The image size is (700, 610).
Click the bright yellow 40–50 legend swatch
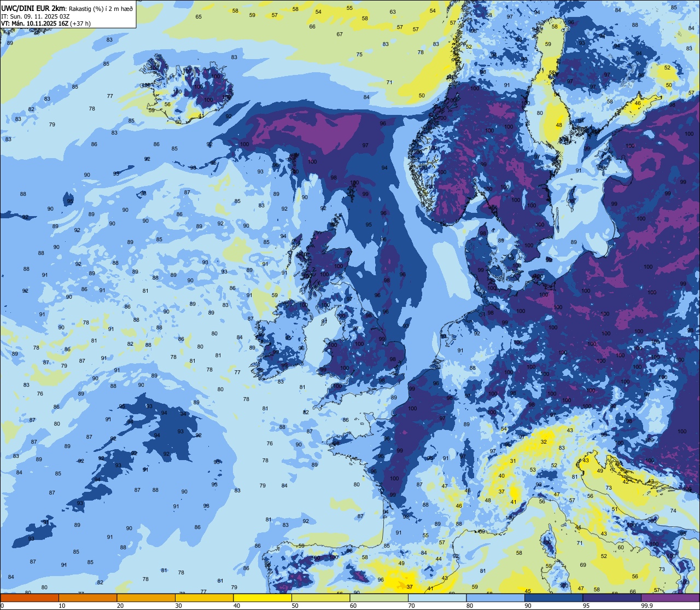[x=262, y=597]
